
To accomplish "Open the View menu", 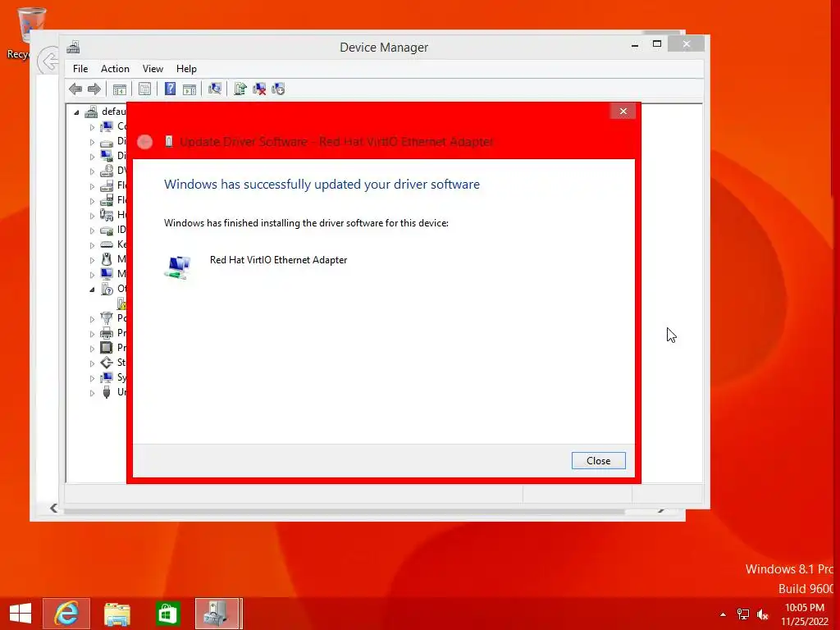I will (153, 69).
